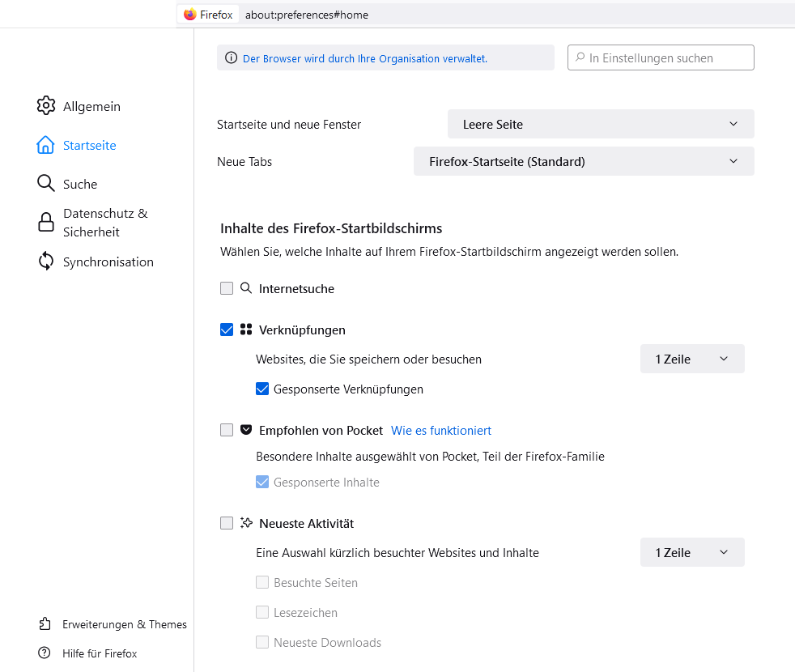Open Verknüpfungen row count dropdown
Viewport: 795px width, 672px height.
(x=692, y=359)
